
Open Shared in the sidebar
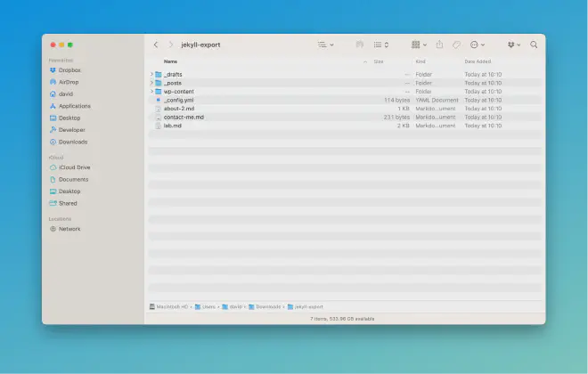[x=63, y=204]
